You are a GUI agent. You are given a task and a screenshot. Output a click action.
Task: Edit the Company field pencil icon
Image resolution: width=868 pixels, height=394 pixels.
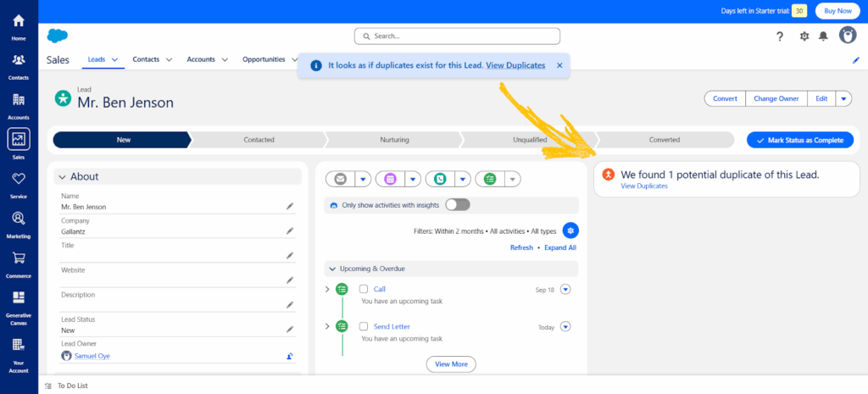(x=289, y=230)
